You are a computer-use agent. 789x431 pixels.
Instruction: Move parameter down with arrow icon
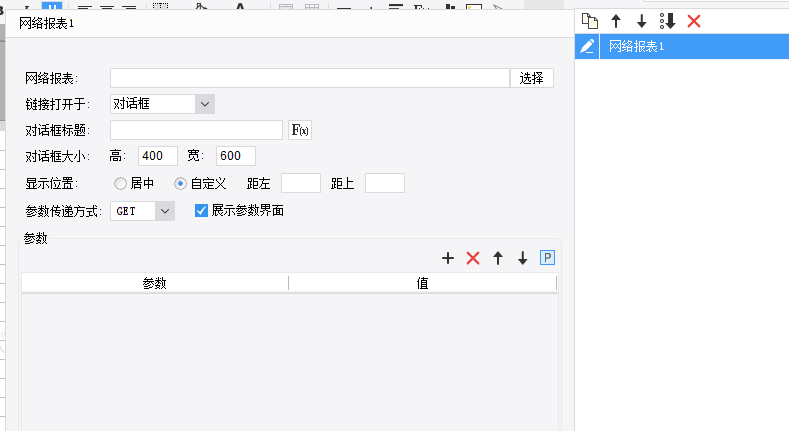[523, 258]
